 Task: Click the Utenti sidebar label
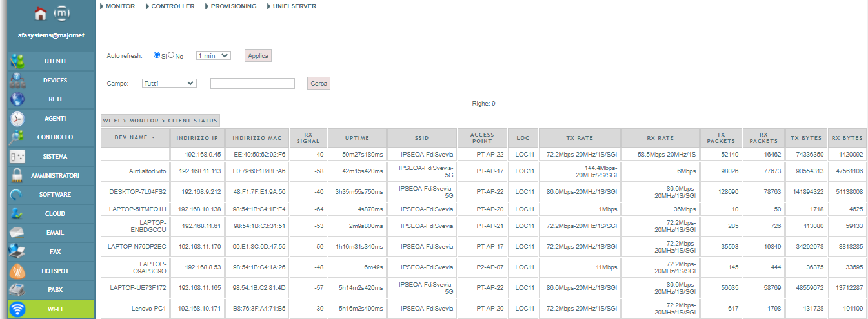55,61
